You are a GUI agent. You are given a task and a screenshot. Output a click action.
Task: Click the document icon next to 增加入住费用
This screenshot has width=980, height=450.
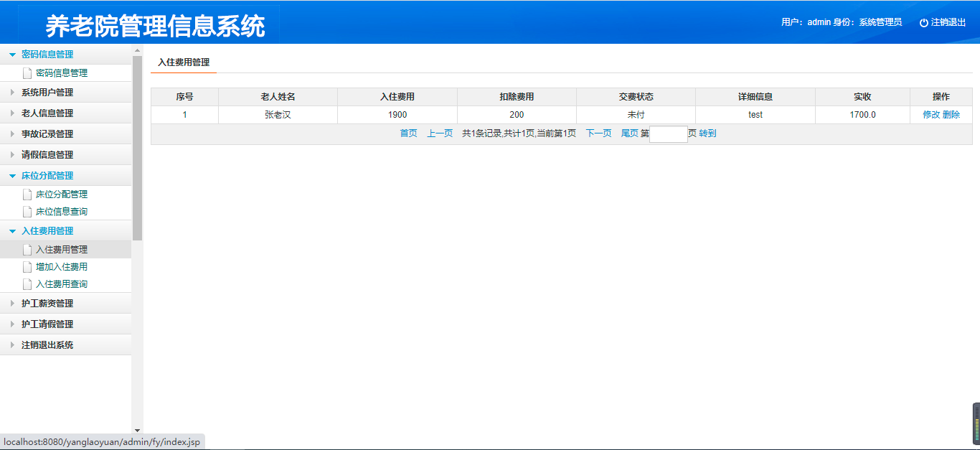(27, 267)
